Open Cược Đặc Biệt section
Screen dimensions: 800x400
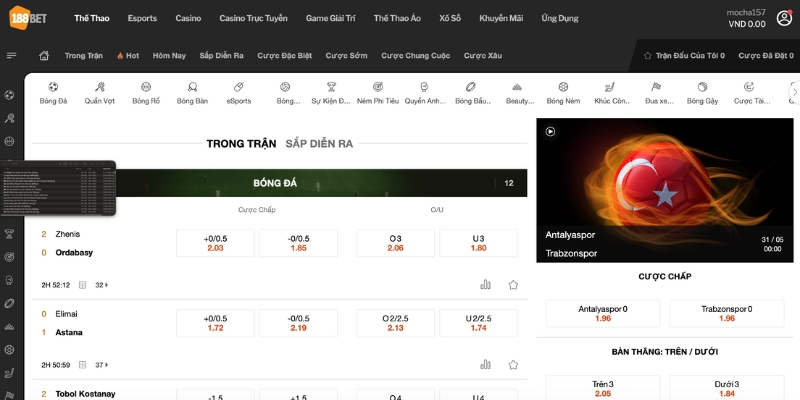pyautogui.click(x=285, y=56)
